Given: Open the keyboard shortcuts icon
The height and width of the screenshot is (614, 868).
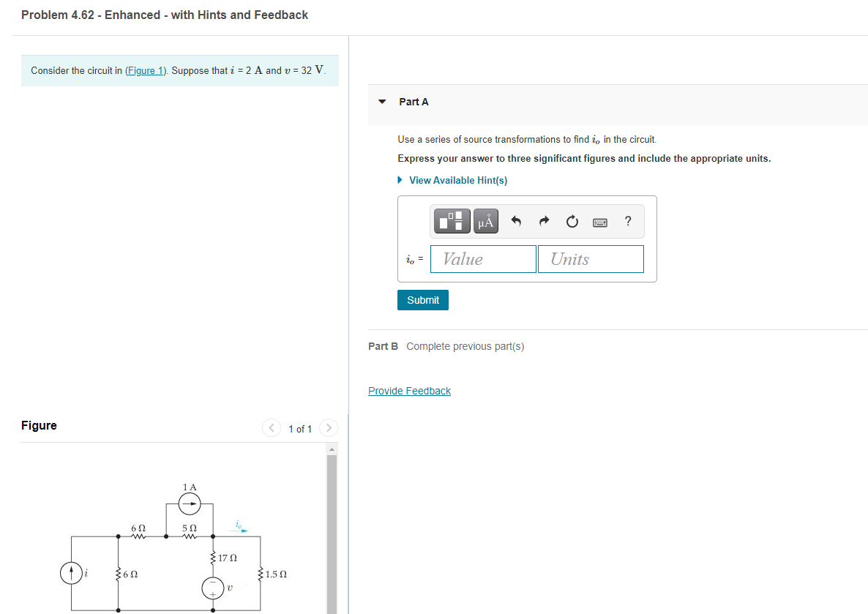Looking at the screenshot, I should [x=600, y=222].
